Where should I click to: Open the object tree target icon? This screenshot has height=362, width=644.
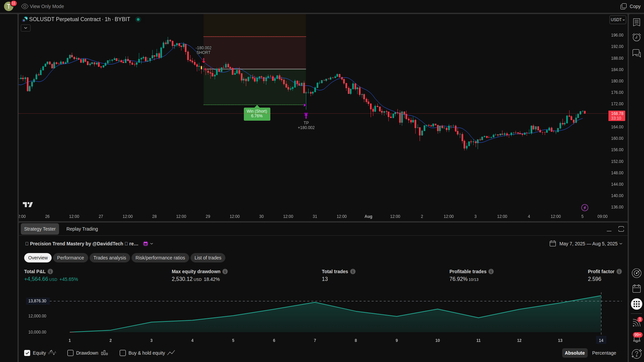[636, 273]
